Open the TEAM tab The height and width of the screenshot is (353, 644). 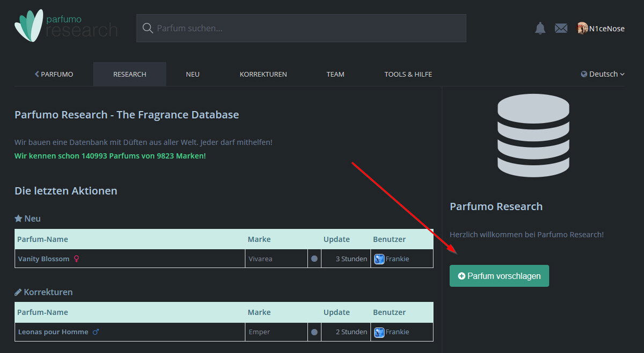335,74
